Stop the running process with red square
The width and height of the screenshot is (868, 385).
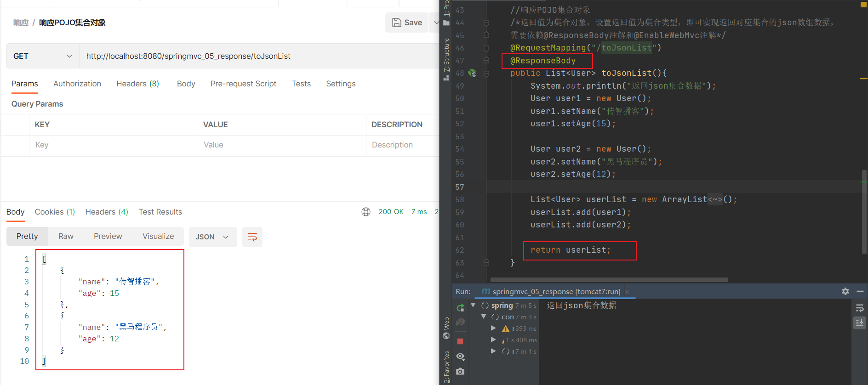tap(460, 341)
